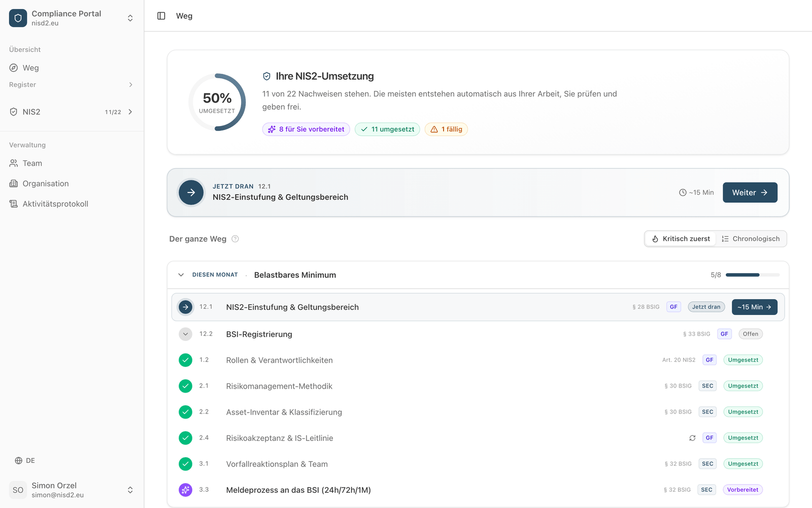
Task: Click the purple sparkle icon of Meldeprozess row
Action: pyautogui.click(x=186, y=490)
